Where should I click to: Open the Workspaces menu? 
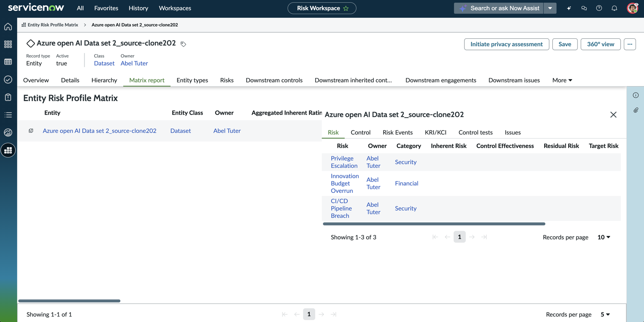tap(175, 8)
